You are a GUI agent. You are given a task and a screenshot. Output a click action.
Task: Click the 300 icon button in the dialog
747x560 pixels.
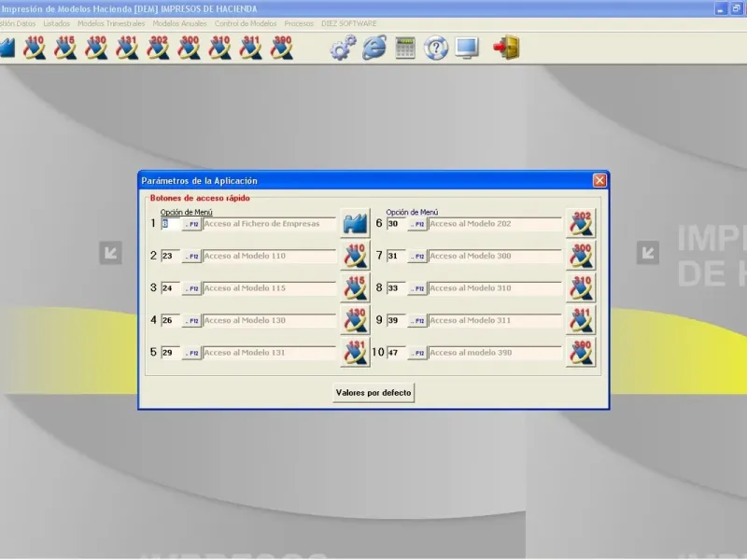click(x=581, y=256)
